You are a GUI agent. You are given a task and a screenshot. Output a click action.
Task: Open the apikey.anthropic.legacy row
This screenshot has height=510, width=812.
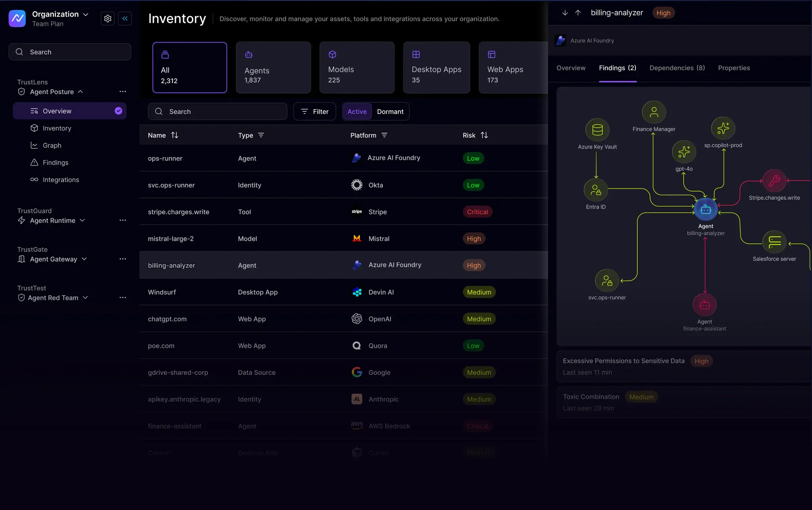point(343,399)
